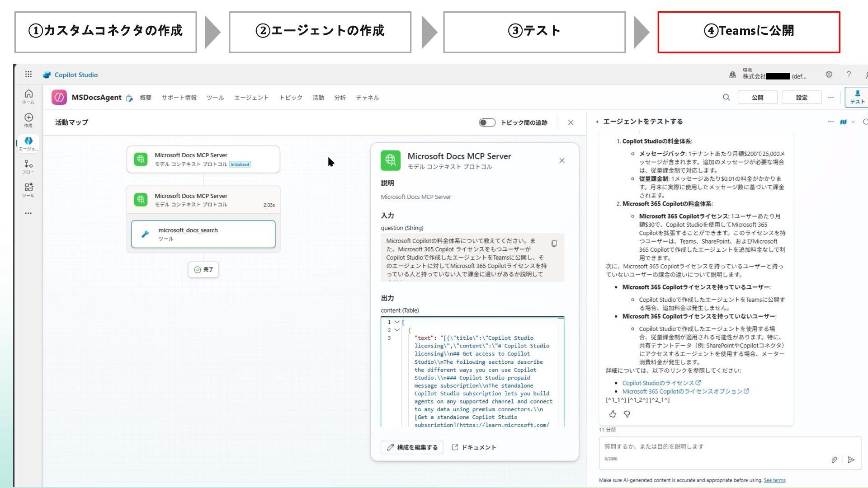Show more sidebar options ellipsis
The width and height of the screenshot is (868, 488).
[x=28, y=213]
